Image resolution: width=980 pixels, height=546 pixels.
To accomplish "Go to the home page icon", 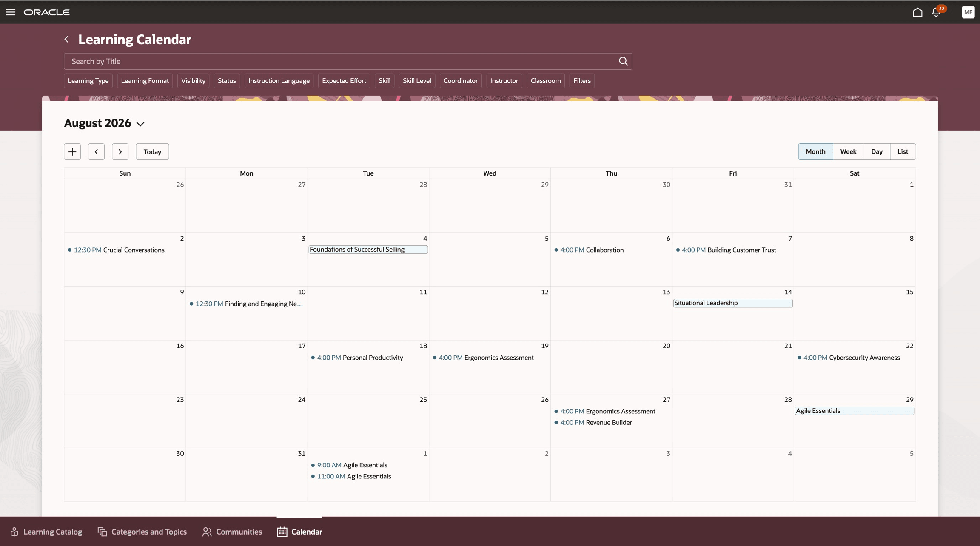I will (x=917, y=12).
